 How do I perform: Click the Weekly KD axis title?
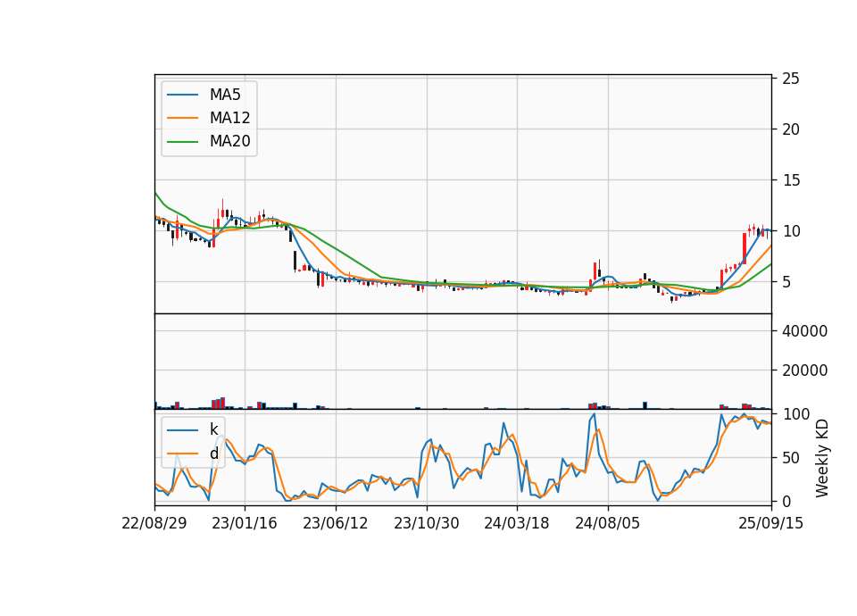pyautogui.click(x=822, y=458)
